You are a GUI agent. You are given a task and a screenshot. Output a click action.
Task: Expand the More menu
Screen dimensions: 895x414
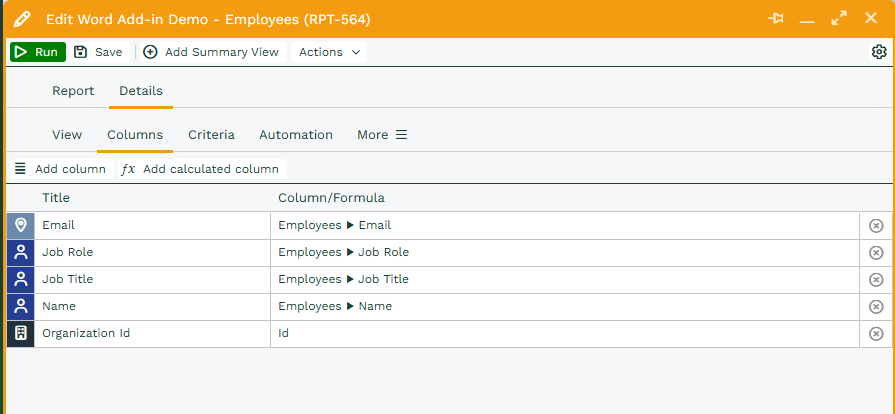pyautogui.click(x=382, y=135)
